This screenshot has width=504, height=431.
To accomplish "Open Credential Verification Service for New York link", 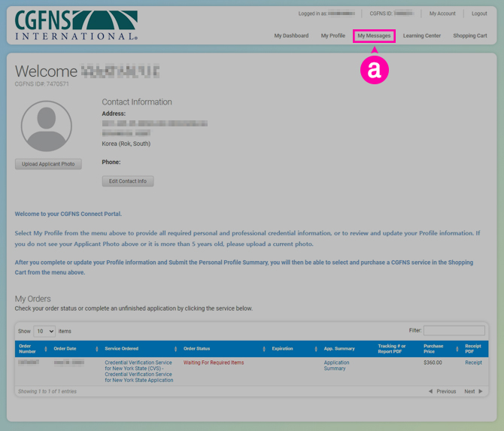I will pyautogui.click(x=139, y=372).
